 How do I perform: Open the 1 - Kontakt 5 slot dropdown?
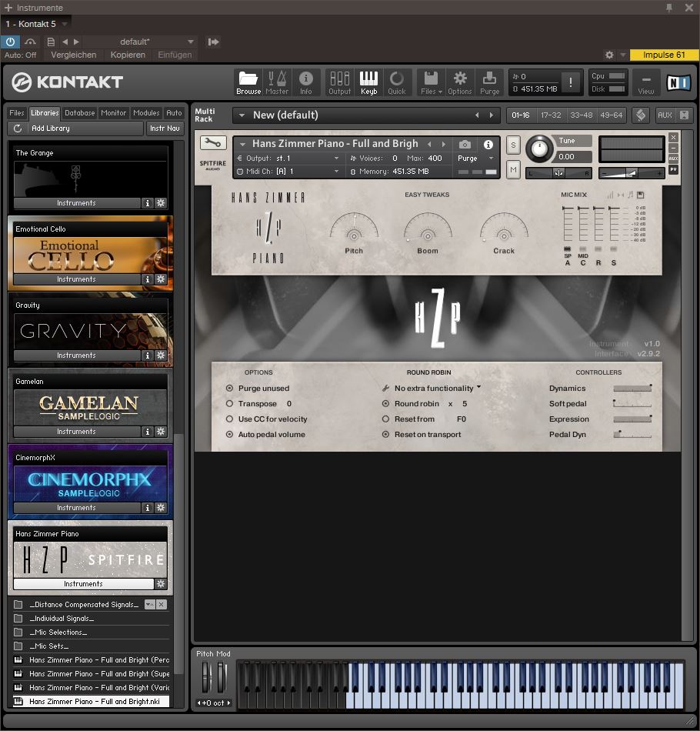click(65, 24)
